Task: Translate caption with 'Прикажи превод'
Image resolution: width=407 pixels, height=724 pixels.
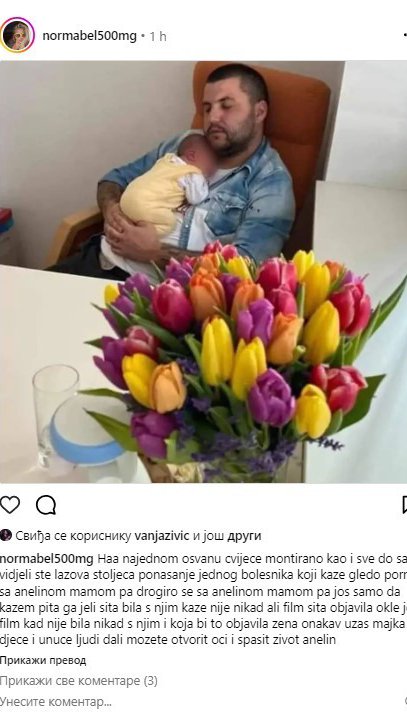Action: pyautogui.click(x=43, y=660)
